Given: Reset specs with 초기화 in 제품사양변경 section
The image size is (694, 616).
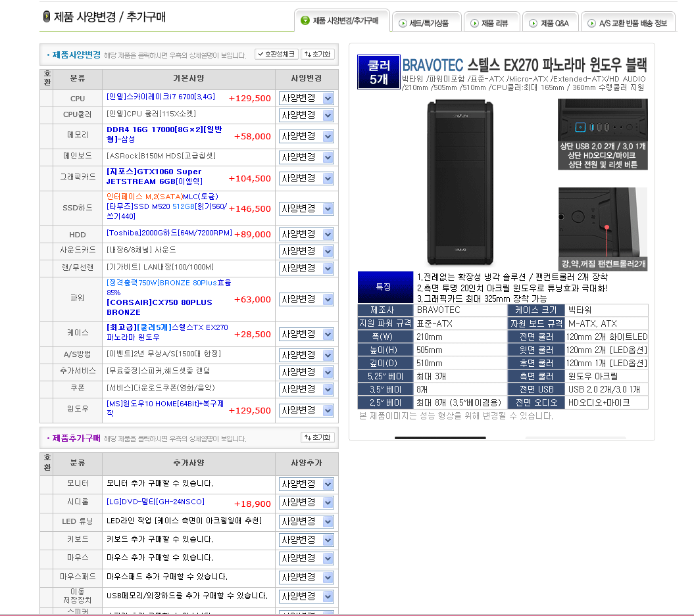Looking at the screenshot, I should (x=318, y=54).
